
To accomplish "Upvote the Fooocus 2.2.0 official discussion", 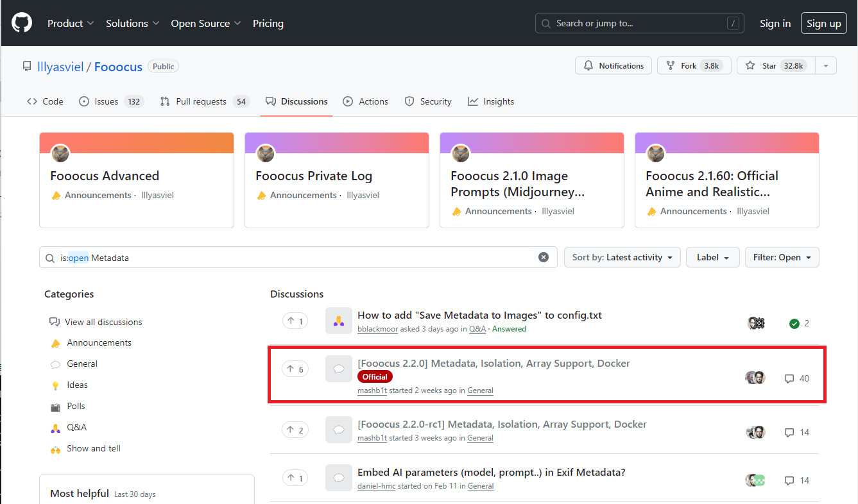I will click(295, 369).
